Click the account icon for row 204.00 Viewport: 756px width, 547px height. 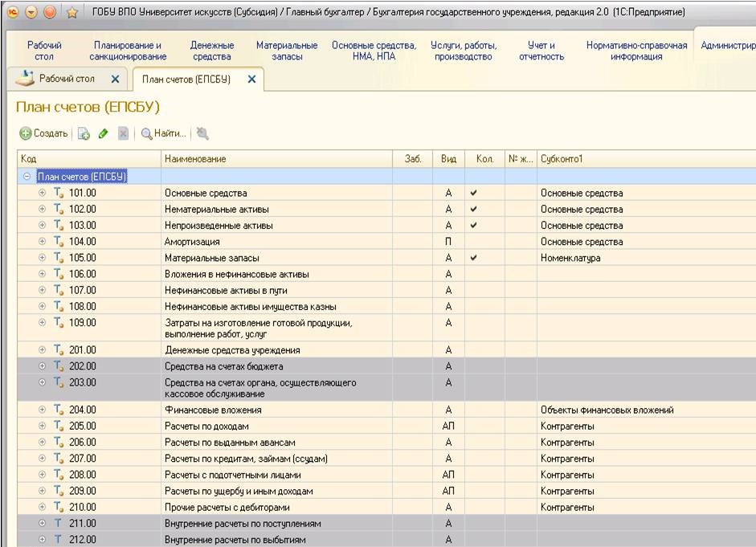(x=59, y=410)
